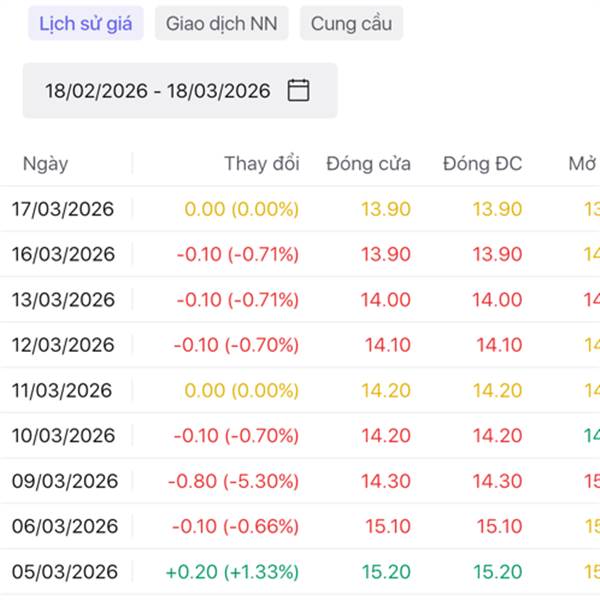The height and width of the screenshot is (600, 600).
Task: Click the calendar icon in date range
Action: point(298,91)
